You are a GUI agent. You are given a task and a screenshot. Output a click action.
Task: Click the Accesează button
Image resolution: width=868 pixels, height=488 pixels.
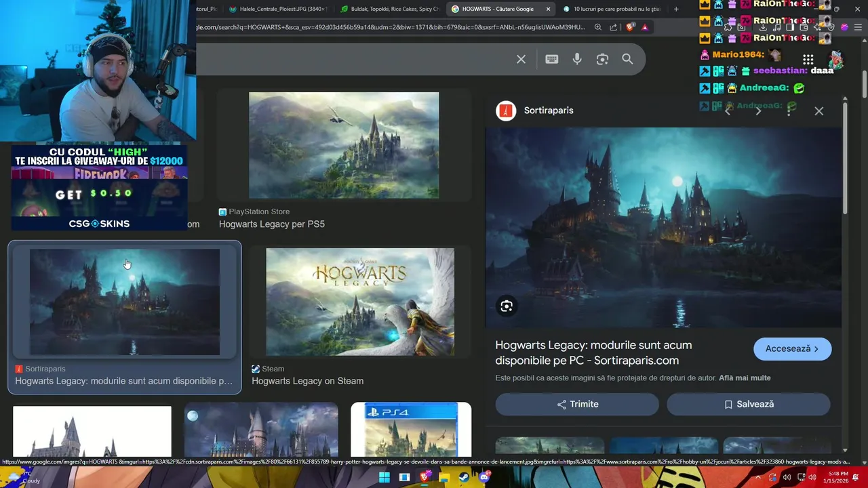pos(792,349)
